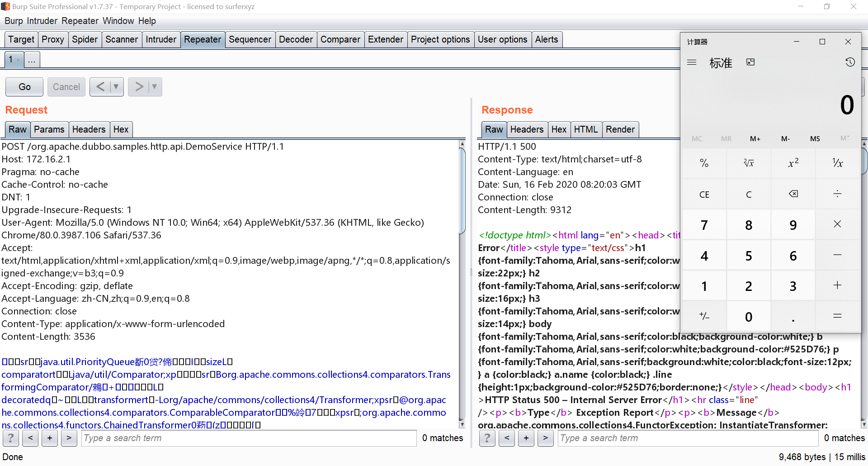868x466 pixels.
Task: Open the Alerts tab
Action: coord(547,39)
